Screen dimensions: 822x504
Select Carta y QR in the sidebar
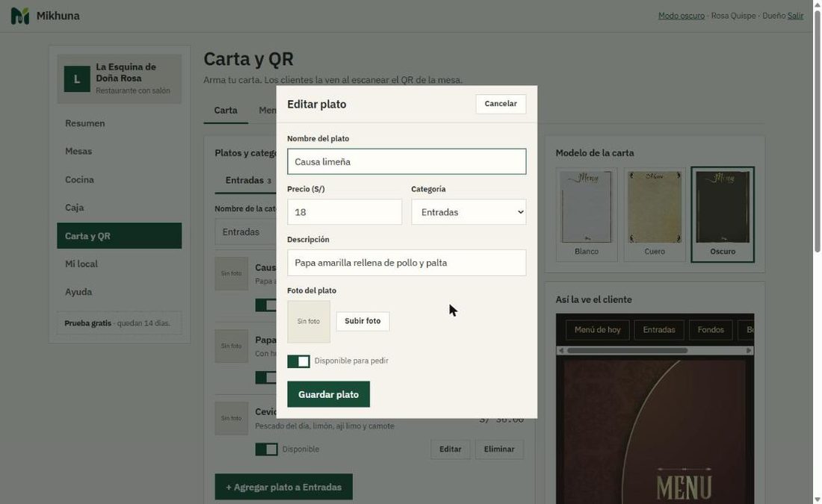click(x=120, y=236)
